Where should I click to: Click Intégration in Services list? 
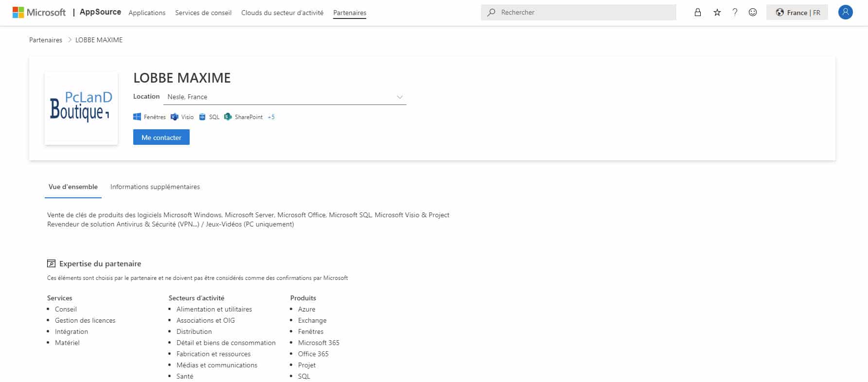71,331
